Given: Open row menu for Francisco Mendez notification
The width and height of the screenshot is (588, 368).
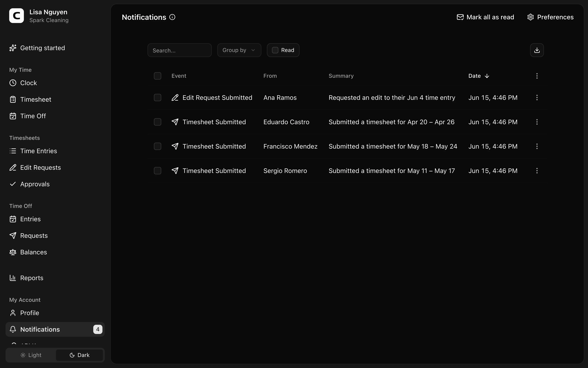Looking at the screenshot, I should [537, 146].
